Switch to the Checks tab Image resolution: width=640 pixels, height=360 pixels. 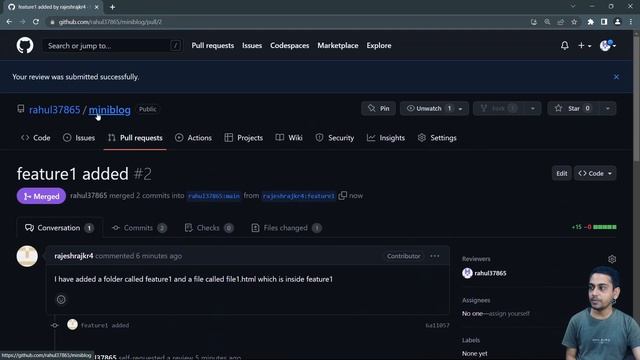(x=209, y=228)
